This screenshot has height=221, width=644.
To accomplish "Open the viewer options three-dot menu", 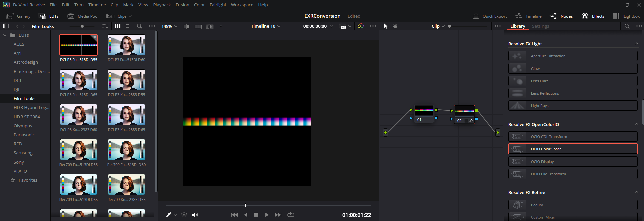I will coord(373,26).
